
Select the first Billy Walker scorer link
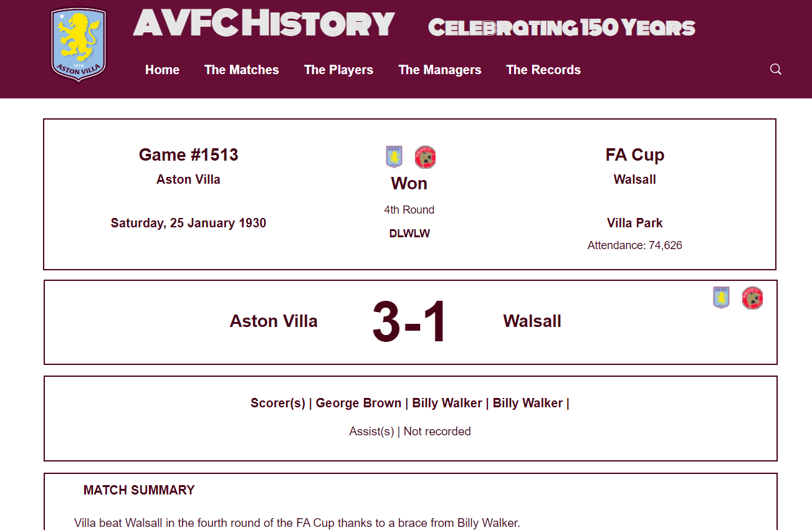[x=447, y=403]
